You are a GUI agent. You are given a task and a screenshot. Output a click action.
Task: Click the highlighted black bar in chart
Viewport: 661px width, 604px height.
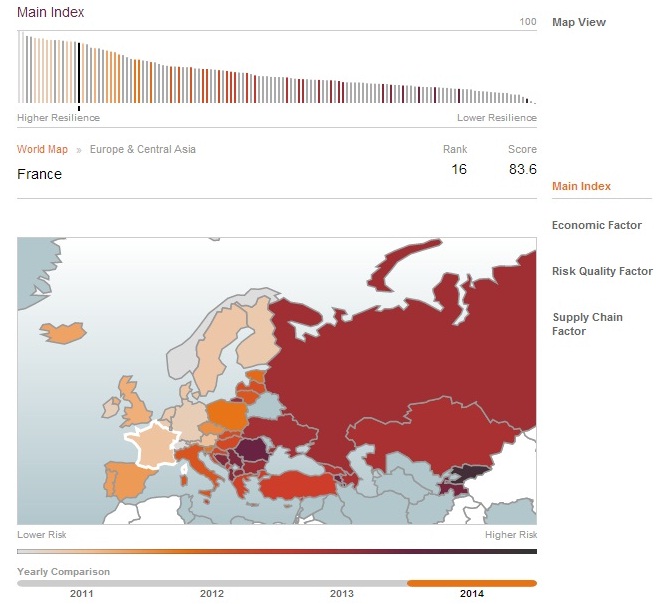(x=79, y=73)
